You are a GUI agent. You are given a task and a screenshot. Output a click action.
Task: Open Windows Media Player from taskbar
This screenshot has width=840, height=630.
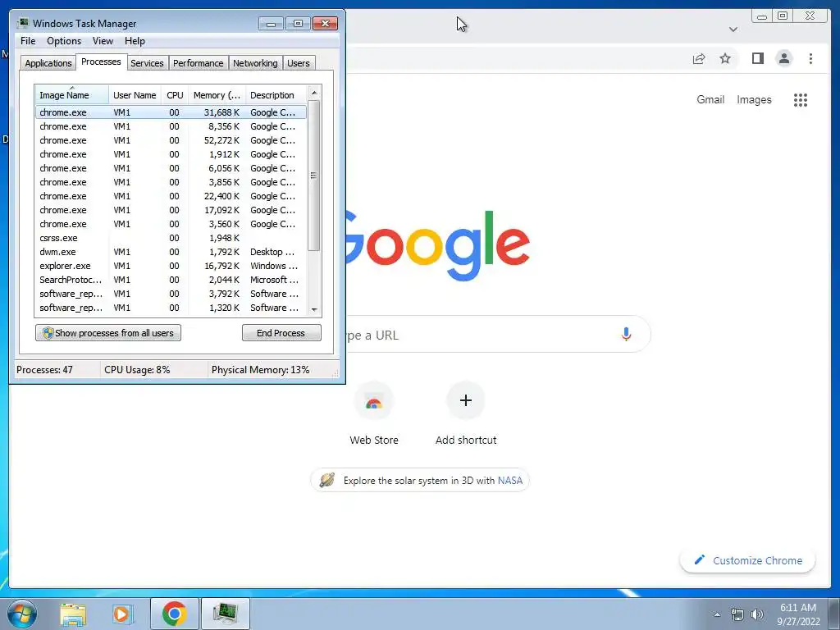(121, 614)
